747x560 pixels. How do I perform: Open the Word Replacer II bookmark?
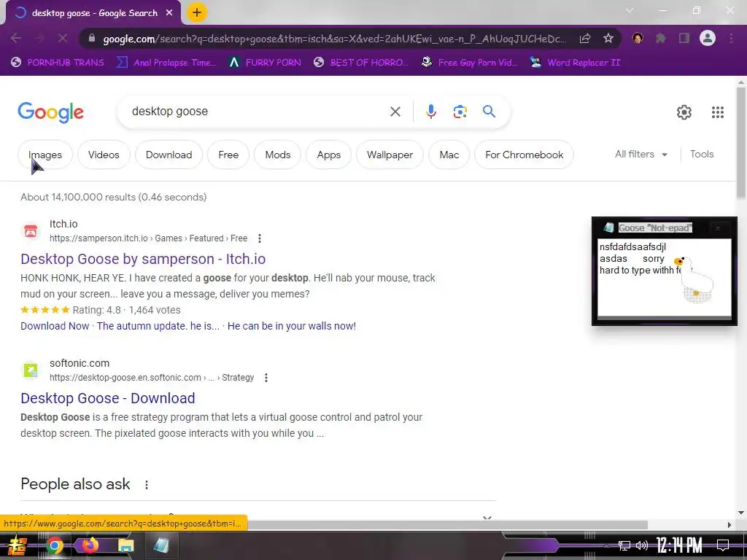[x=576, y=63]
